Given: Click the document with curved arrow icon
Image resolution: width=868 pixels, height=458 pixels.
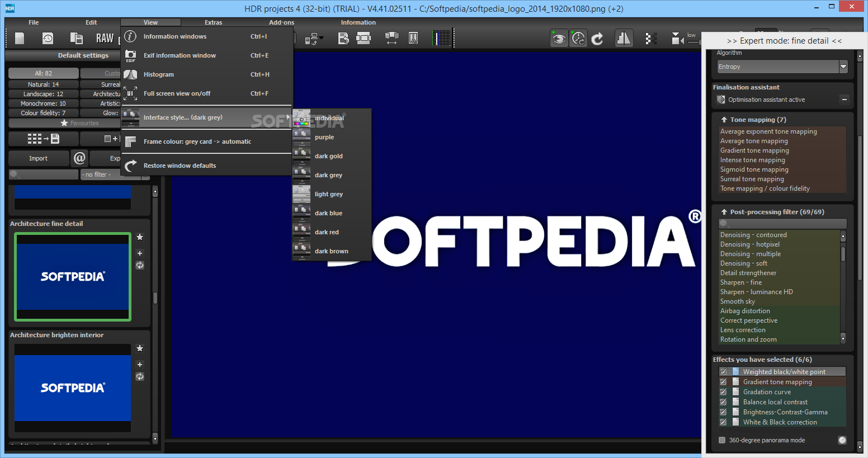Looking at the screenshot, I should pyautogui.click(x=343, y=38).
